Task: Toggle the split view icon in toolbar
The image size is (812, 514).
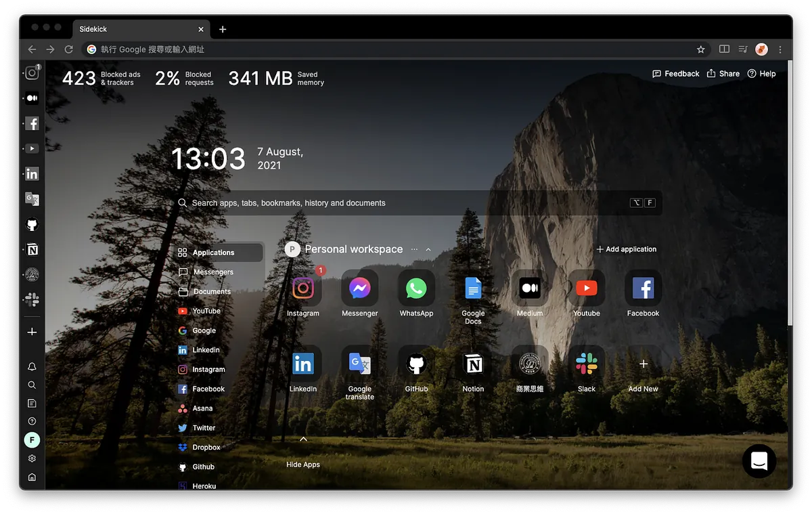Action: pos(724,49)
